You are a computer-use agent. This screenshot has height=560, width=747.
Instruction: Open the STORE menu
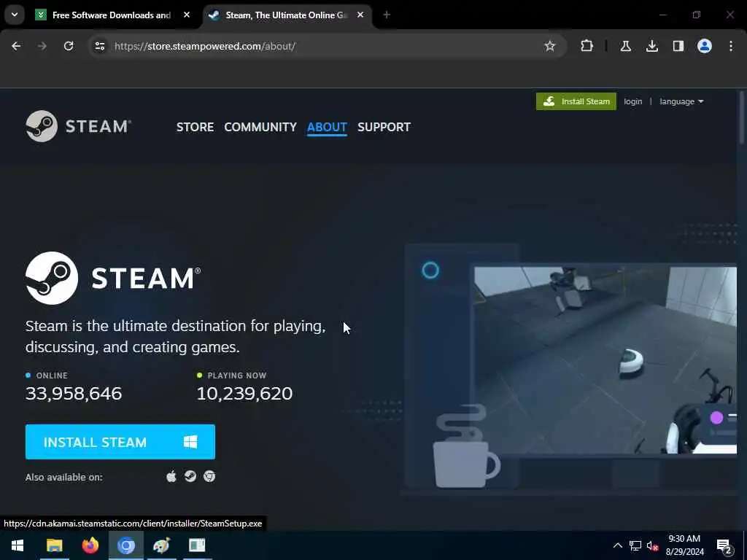point(195,127)
